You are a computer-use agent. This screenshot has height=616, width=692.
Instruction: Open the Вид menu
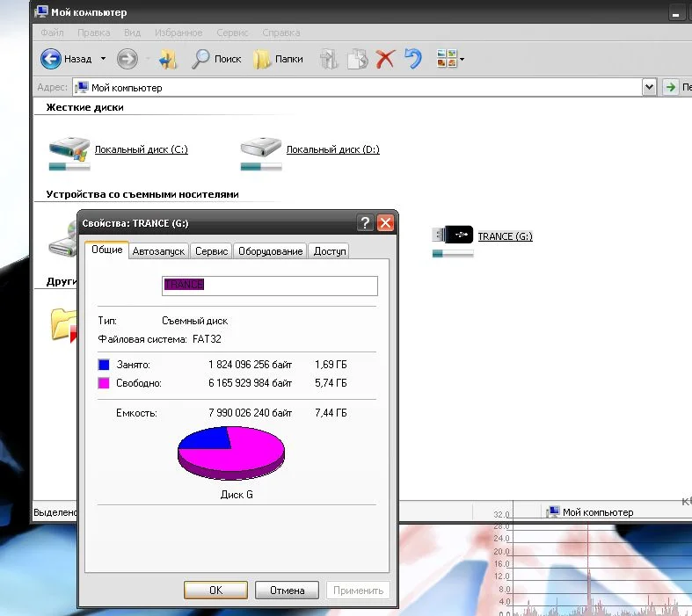(132, 33)
